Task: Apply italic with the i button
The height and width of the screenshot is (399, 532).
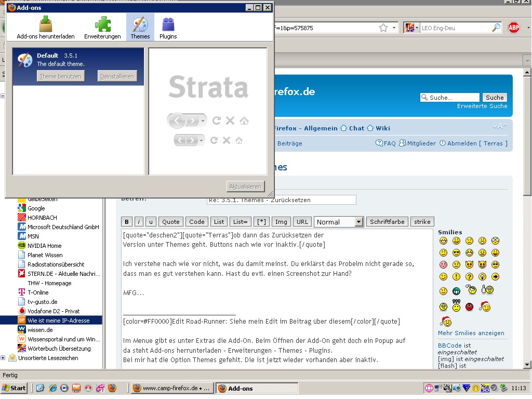Action: pos(139,222)
